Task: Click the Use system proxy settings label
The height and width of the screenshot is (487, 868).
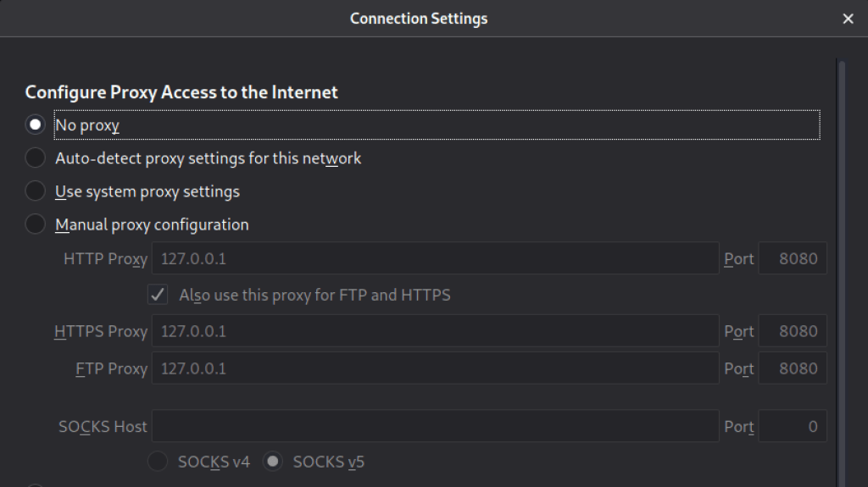Action: pyautogui.click(x=147, y=191)
